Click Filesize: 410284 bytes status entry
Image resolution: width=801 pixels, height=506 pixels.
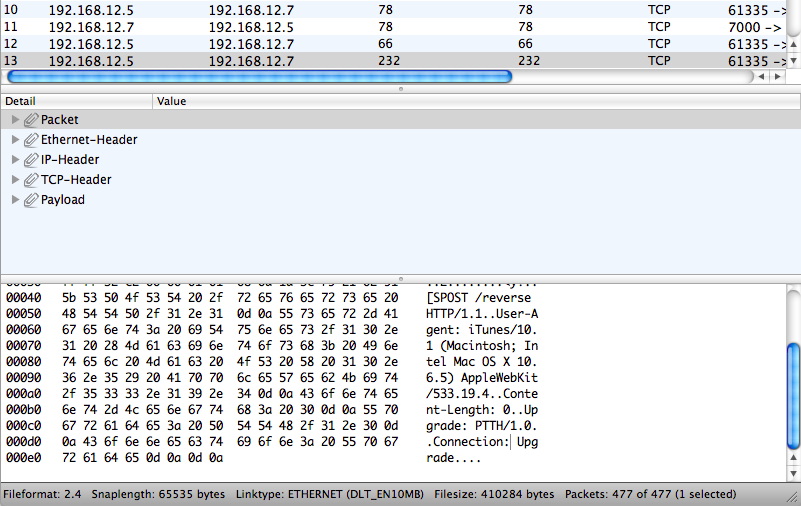point(494,494)
